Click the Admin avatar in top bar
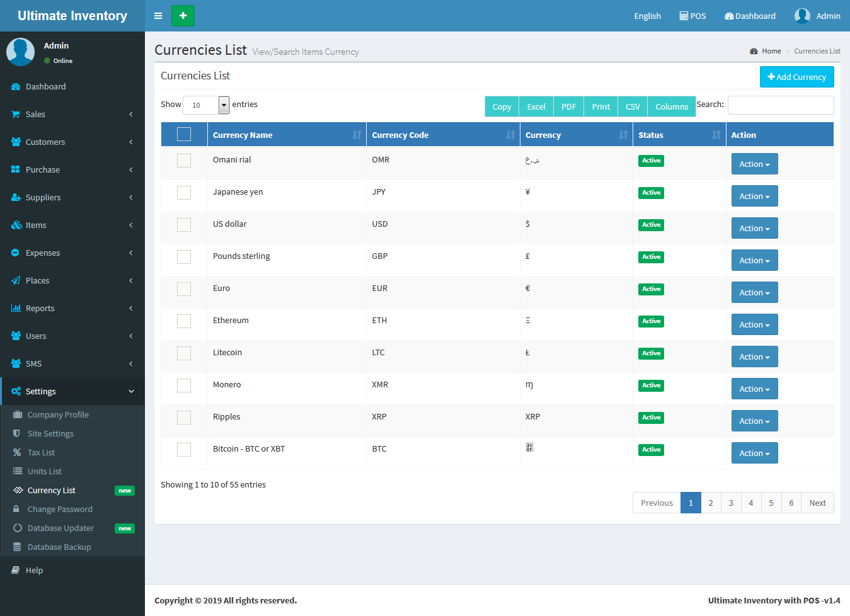850x616 pixels. 802,16
